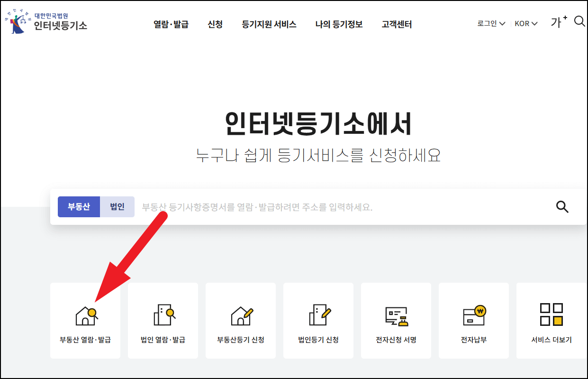588x379 pixels.
Task: Open the 신청 menu
Action: pos(215,24)
